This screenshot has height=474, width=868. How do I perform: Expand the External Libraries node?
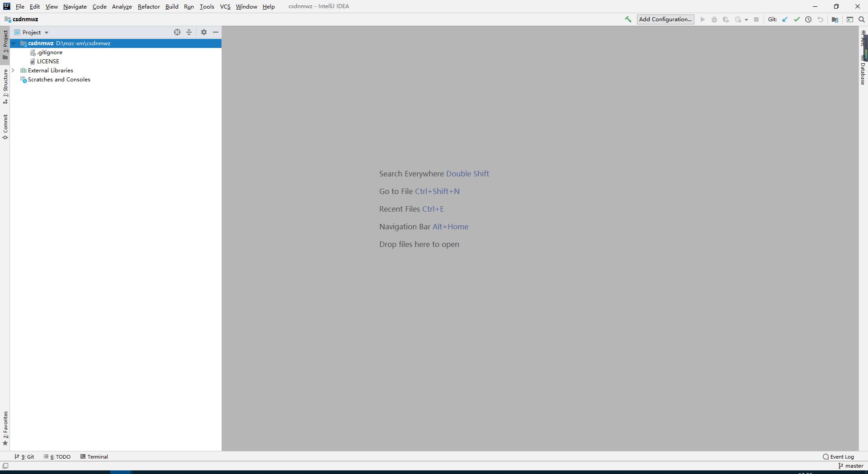click(x=13, y=71)
